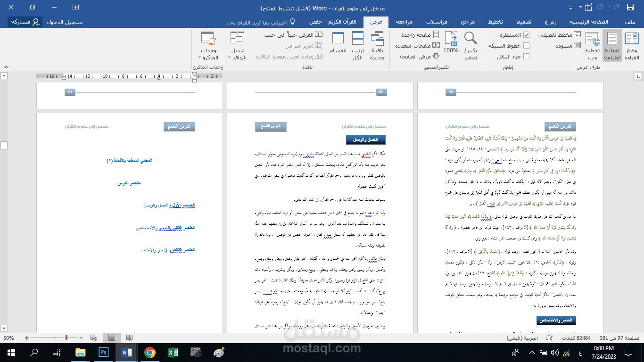Switch to Draft view (مسودة)
Image resolution: width=644 pixels, height=362 pixels.
[x=568, y=46]
